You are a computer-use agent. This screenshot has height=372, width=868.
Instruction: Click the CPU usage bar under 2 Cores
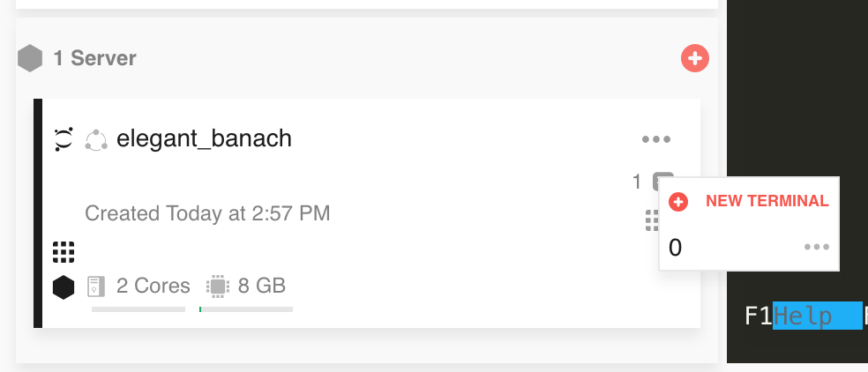pos(138,309)
